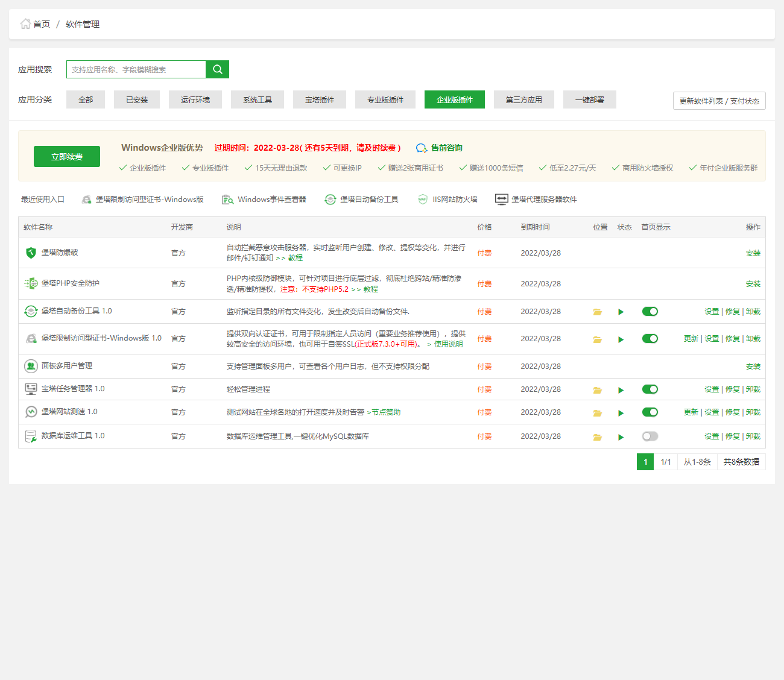The image size is (784, 680).
Task: Select the 专业版插件 category tab
Action: [x=385, y=99]
